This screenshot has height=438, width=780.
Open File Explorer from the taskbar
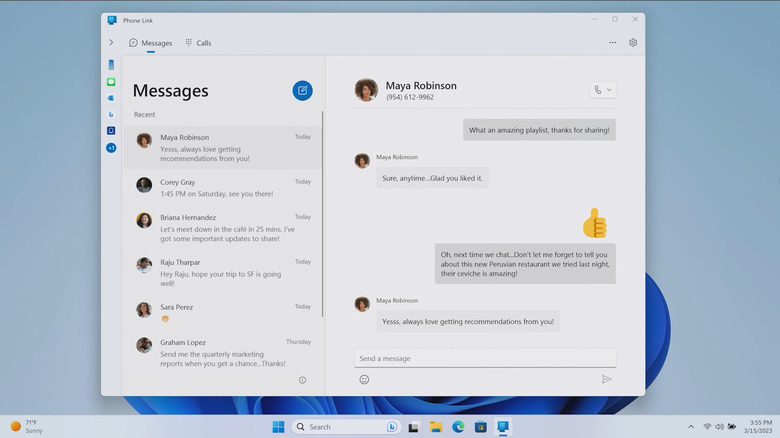coord(436,427)
